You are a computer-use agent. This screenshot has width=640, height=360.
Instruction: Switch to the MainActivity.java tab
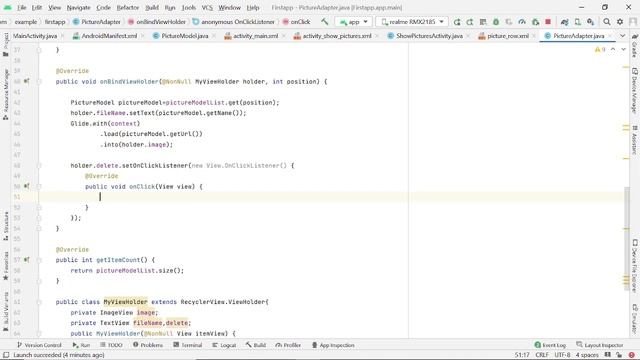click(35, 36)
